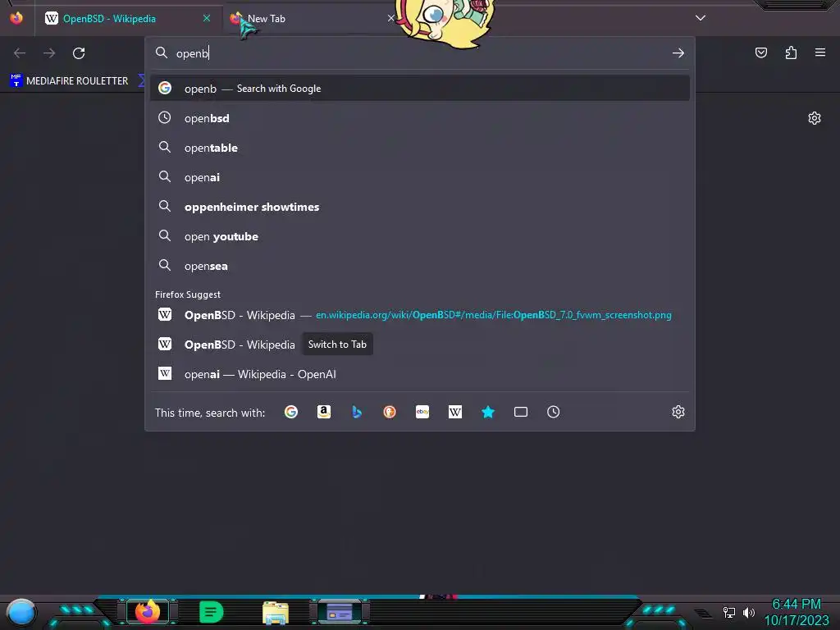840x630 pixels.
Task: Click the go arrow in address bar
Action: [678, 53]
